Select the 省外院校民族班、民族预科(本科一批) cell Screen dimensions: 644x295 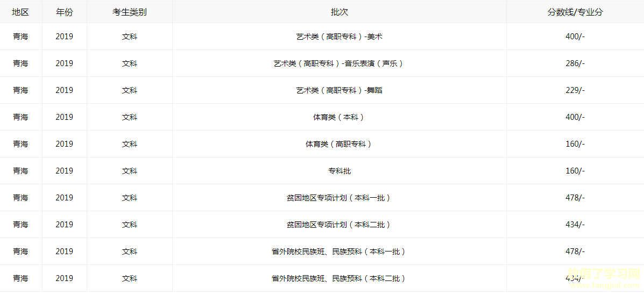tap(339, 251)
